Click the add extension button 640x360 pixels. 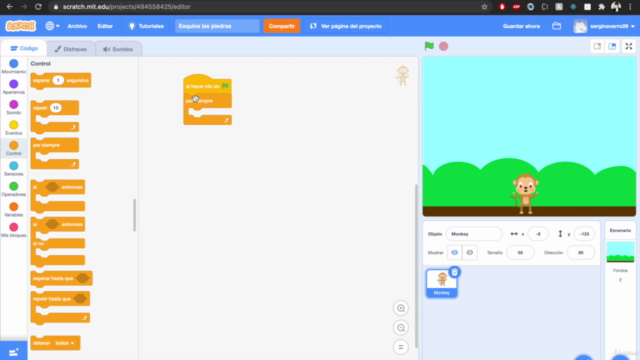(x=13, y=351)
